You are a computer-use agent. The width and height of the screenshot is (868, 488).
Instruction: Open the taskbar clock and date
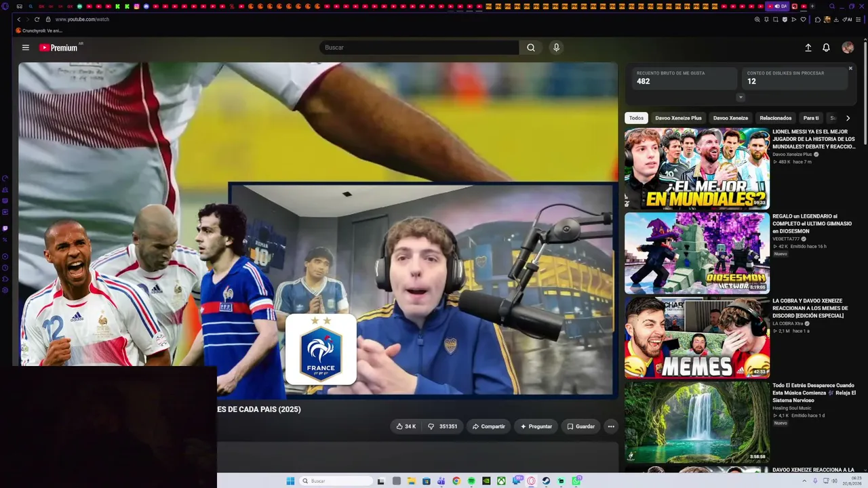point(852,481)
